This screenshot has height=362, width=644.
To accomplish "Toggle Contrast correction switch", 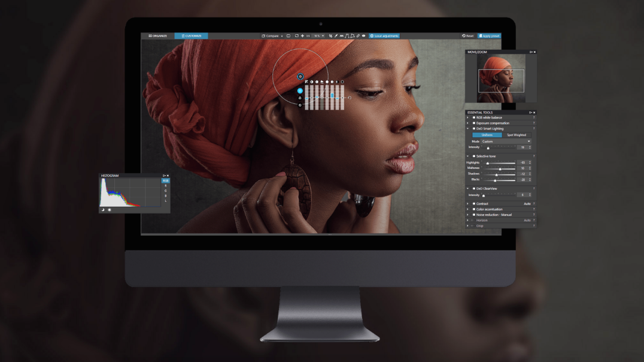I will (473, 204).
